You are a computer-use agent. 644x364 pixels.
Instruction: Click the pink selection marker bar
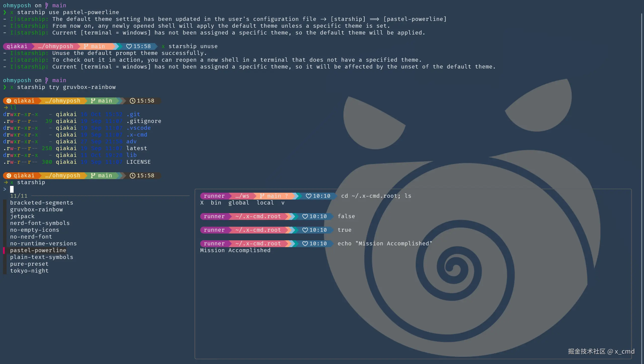4,250
